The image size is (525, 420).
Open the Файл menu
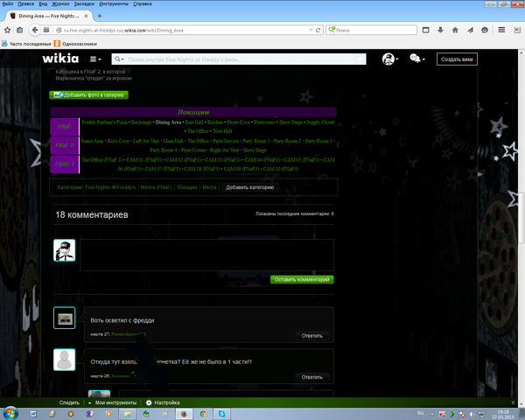8,3
